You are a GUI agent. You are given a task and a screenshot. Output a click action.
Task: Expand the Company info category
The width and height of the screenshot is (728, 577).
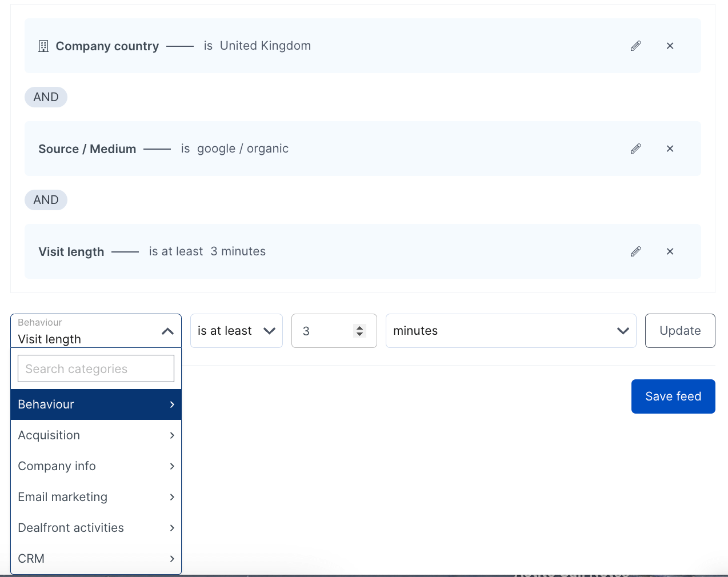(95, 466)
